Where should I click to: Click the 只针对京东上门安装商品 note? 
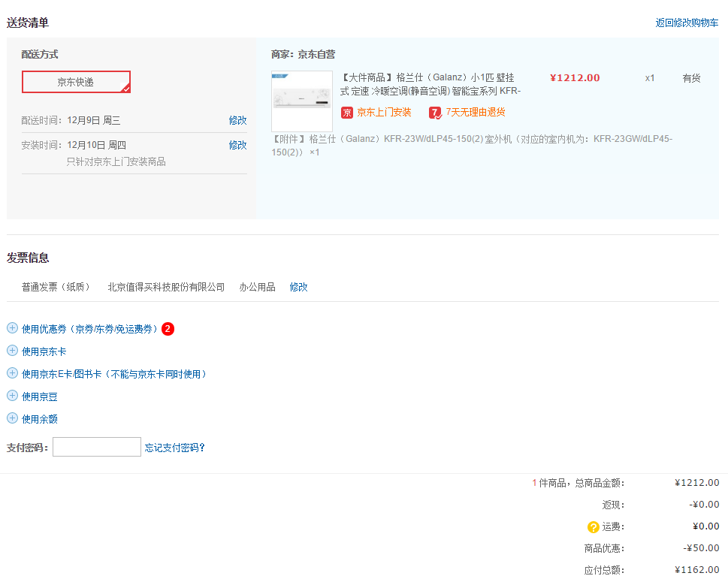(116, 162)
